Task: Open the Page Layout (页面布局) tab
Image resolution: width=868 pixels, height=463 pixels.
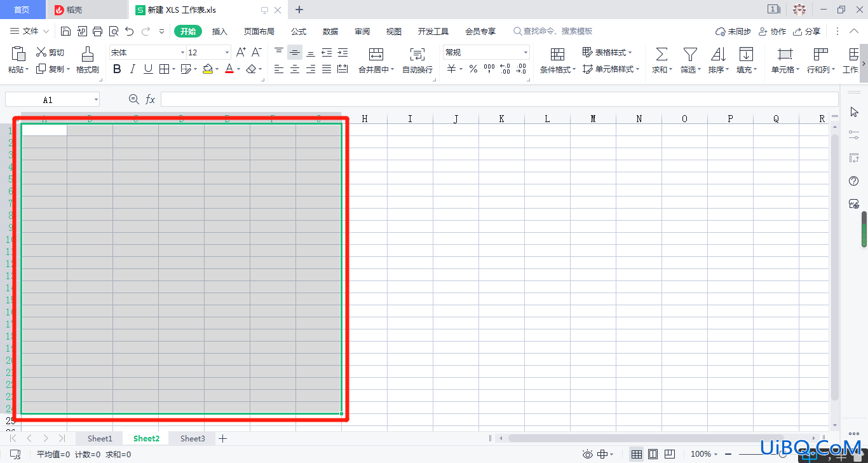Action: point(259,31)
